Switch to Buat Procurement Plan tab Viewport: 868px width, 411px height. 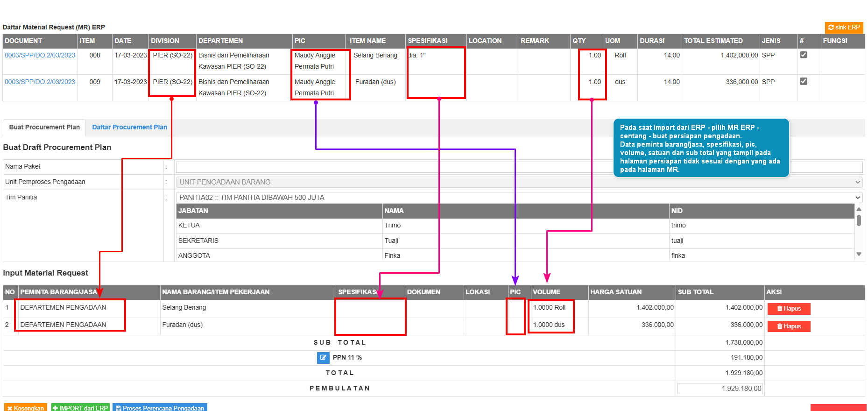[44, 127]
